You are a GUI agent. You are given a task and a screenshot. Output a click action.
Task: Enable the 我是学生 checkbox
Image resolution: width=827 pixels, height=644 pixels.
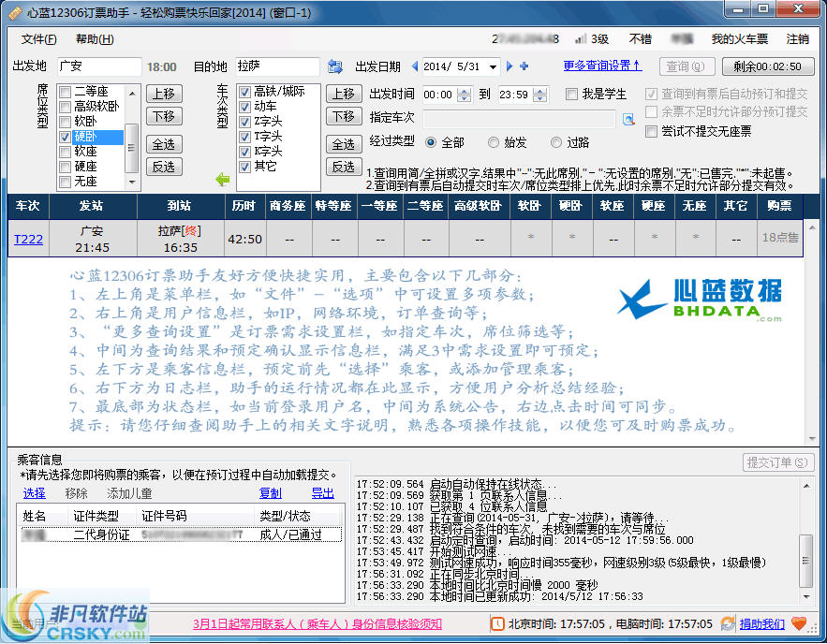(x=573, y=94)
